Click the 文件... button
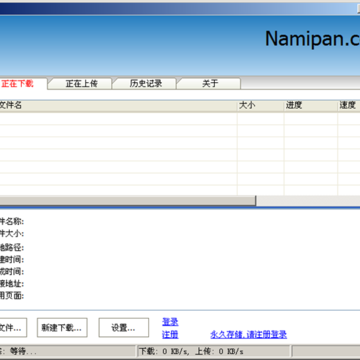360x360 pixels. tap(12, 328)
